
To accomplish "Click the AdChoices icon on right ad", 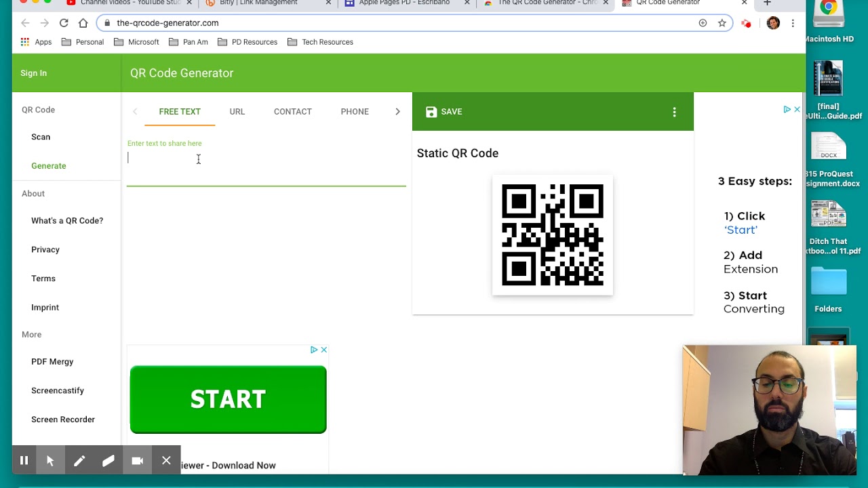I will pos(787,109).
